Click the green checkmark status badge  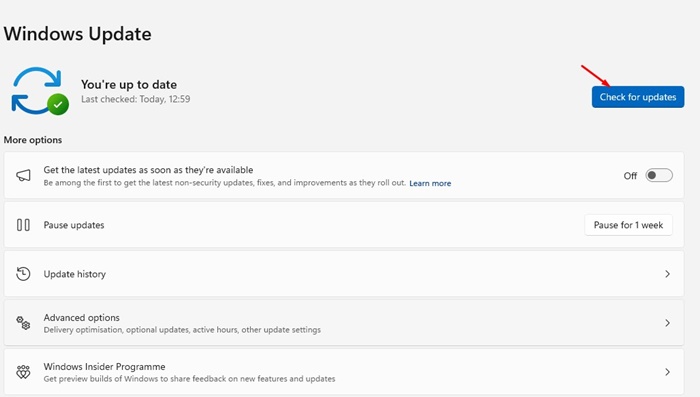(x=58, y=104)
